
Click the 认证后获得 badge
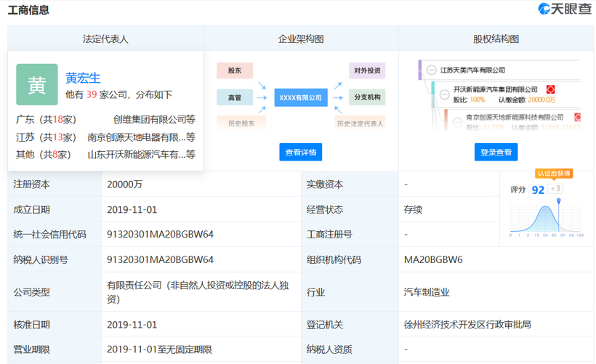pos(554,174)
